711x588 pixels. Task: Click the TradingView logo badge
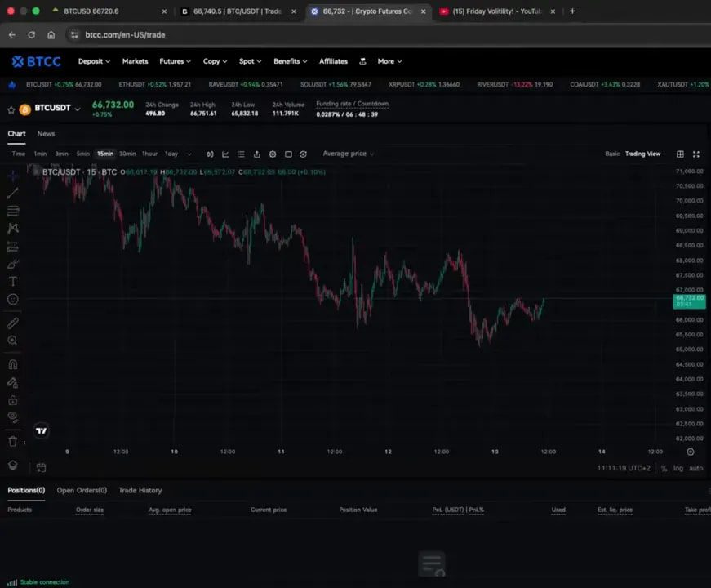pyautogui.click(x=42, y=430)
